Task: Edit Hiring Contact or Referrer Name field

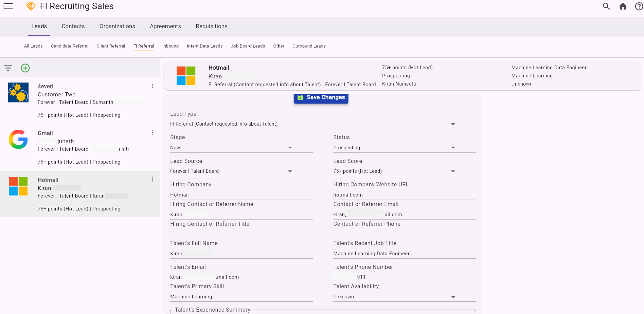Action: [241, 215]
